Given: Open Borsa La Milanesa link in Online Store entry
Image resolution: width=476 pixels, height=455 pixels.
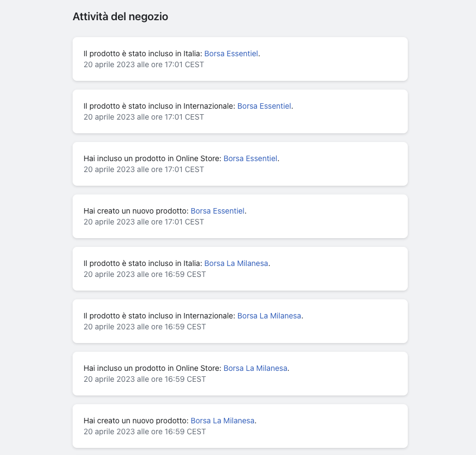Looking at the screenshot, I should 255,369.
